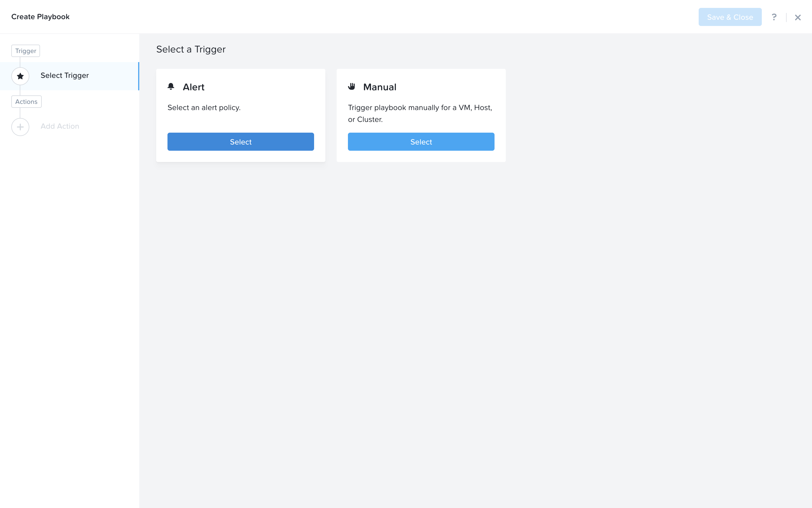
Task: Click 'Trigger playbook manually' description text
Action: click(420, 113)
